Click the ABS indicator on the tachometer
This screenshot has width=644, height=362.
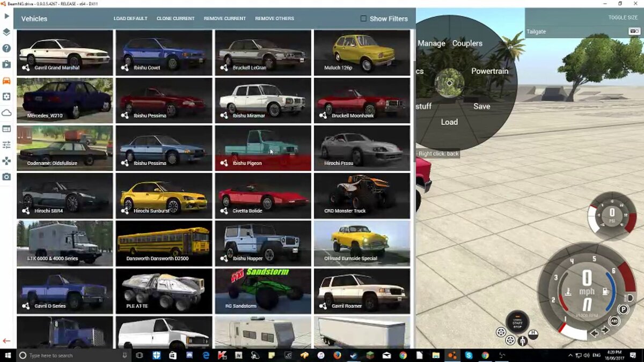614,321
